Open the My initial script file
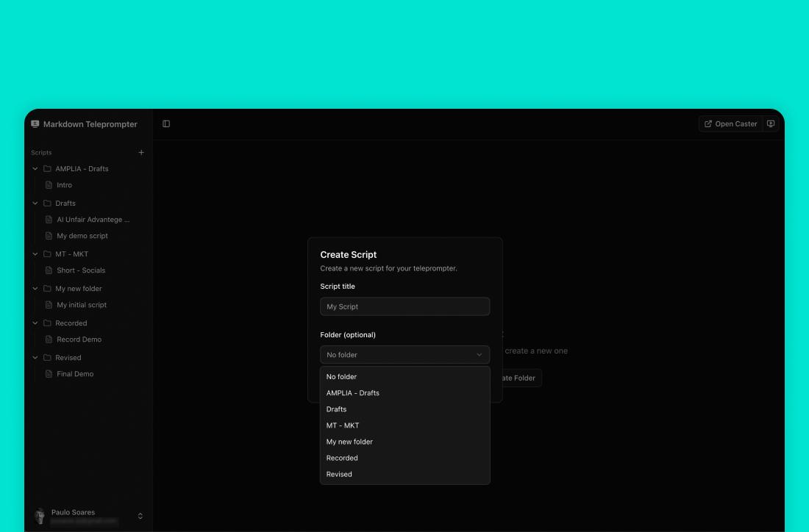This screenshot has width=809, height=532. click(x=82, y=304)
